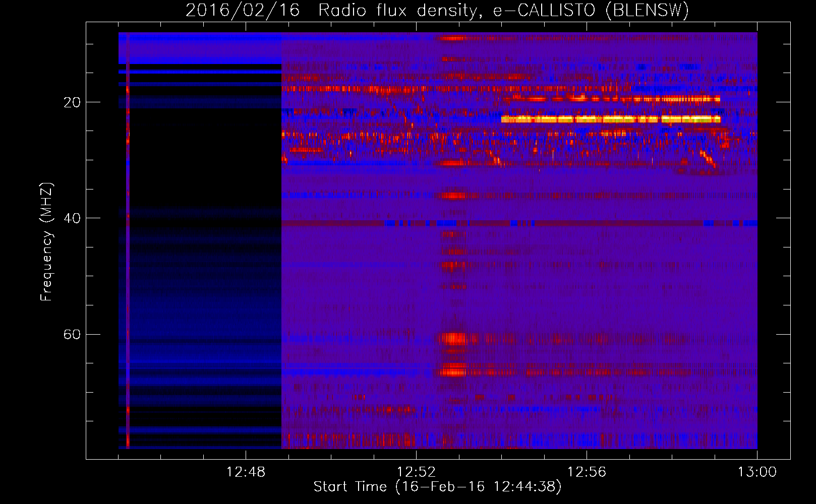Click the bright yellow emission band near 23 MHz

(611, 119)
